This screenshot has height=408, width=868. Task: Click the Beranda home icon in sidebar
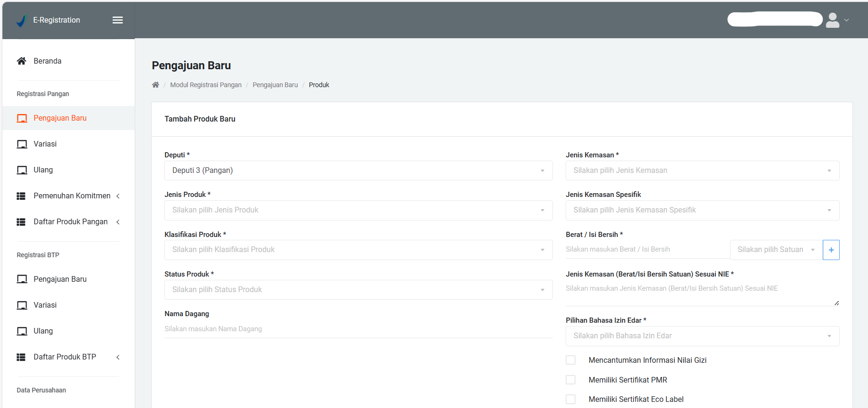pyautogui.click(x=21, y=61)
